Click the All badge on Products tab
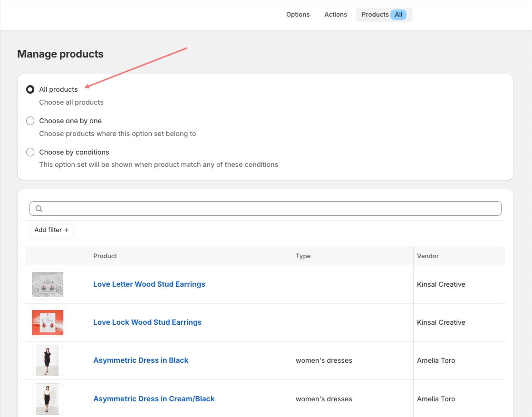The width and height of the screenshot is (532, 417). click(398, 15)
